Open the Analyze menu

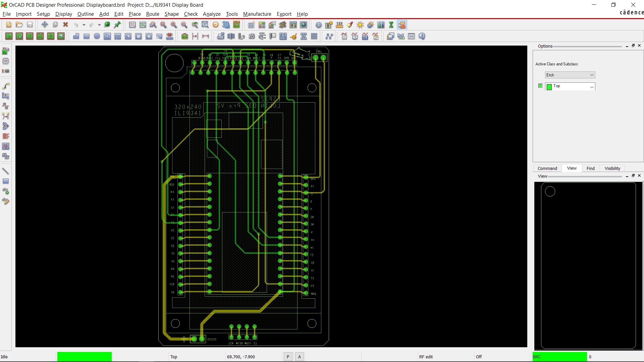tap(211, 14)
